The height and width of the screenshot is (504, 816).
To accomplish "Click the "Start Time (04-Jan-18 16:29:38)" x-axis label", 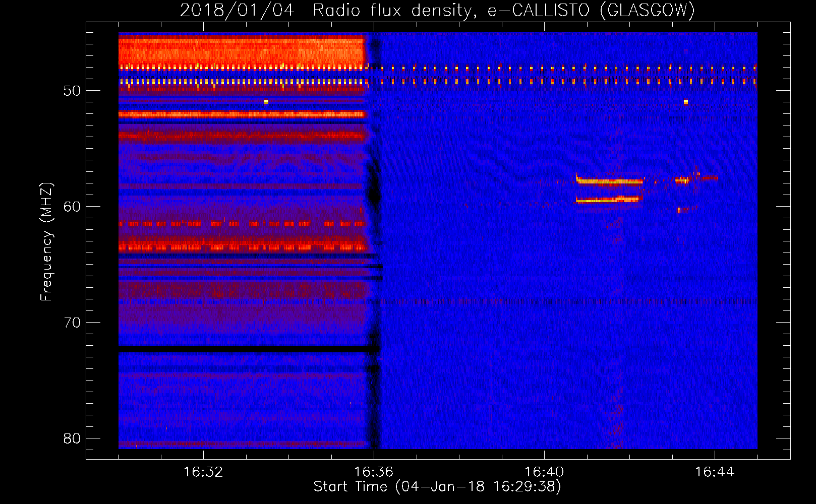I will point(437,487).
